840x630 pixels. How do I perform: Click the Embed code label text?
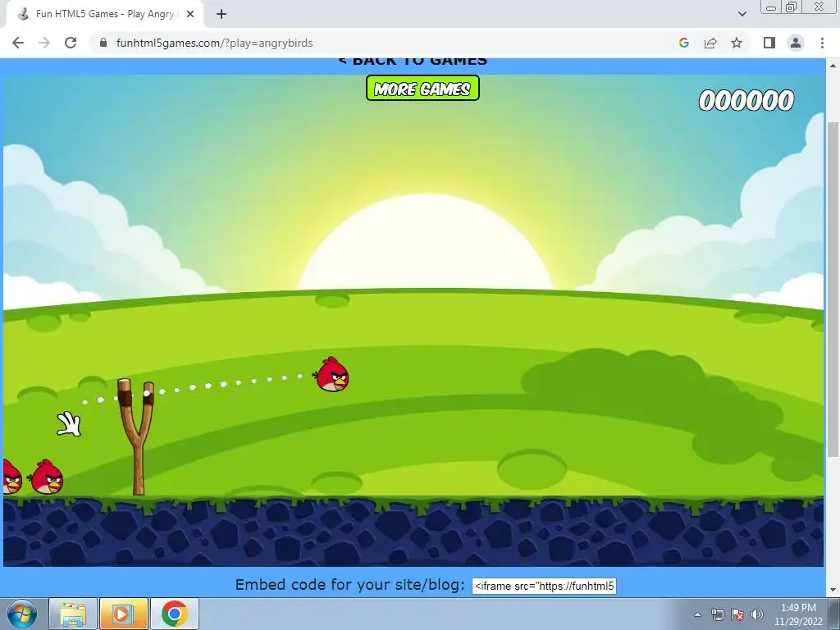[349, 584]
